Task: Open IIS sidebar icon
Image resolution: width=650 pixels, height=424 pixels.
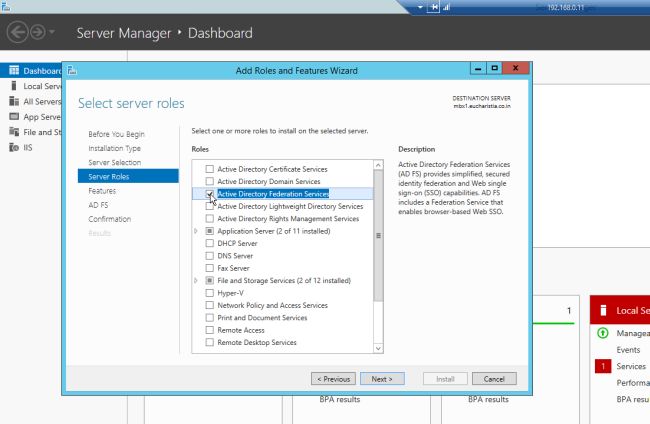Action: pos(14,147)
